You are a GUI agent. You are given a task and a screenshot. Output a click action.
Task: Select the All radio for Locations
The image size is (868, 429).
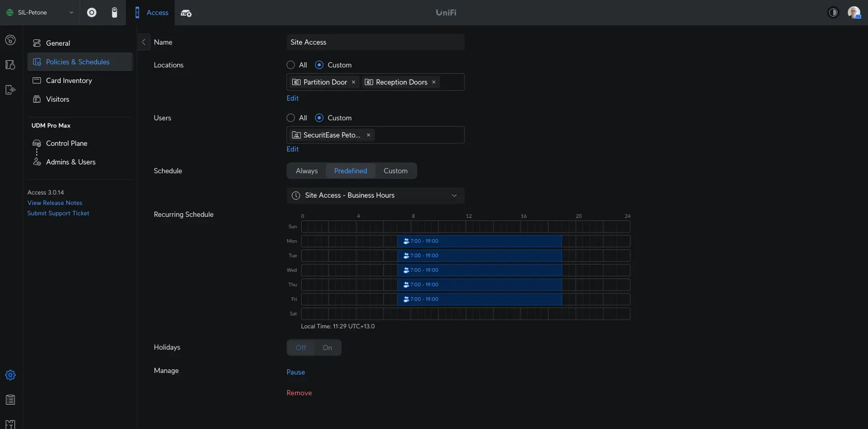[291, 65]
